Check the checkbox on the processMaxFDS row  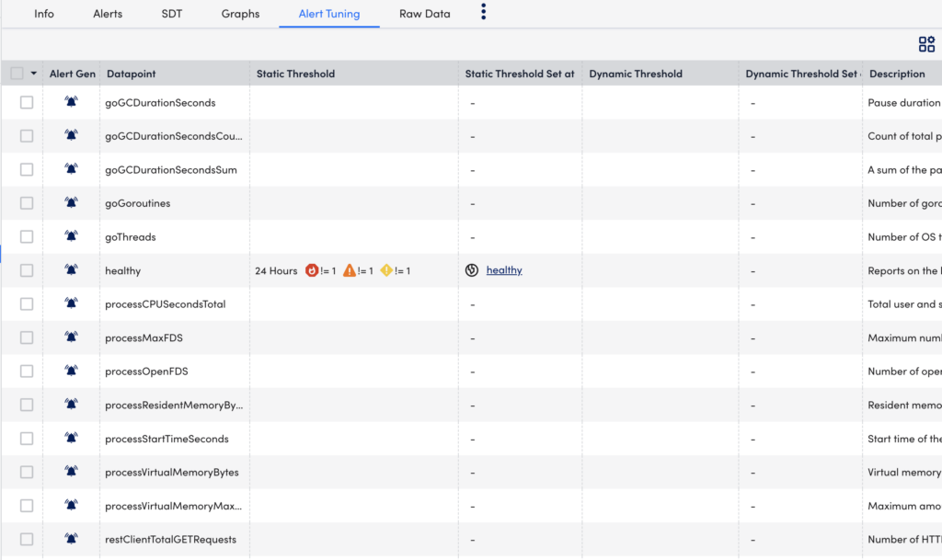27,337
